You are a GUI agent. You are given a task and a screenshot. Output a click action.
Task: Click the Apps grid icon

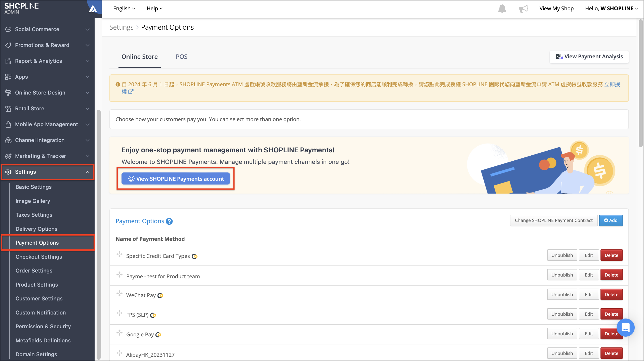(8, 77)
